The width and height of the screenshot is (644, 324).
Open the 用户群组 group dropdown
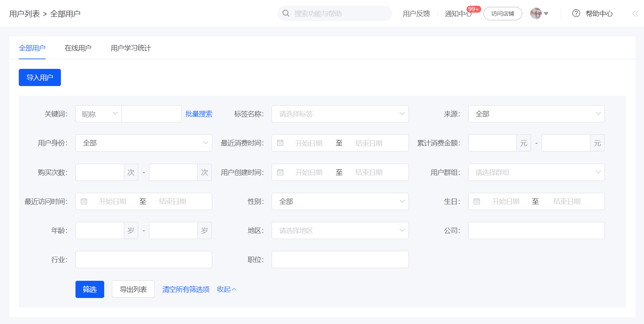point(536,173)
